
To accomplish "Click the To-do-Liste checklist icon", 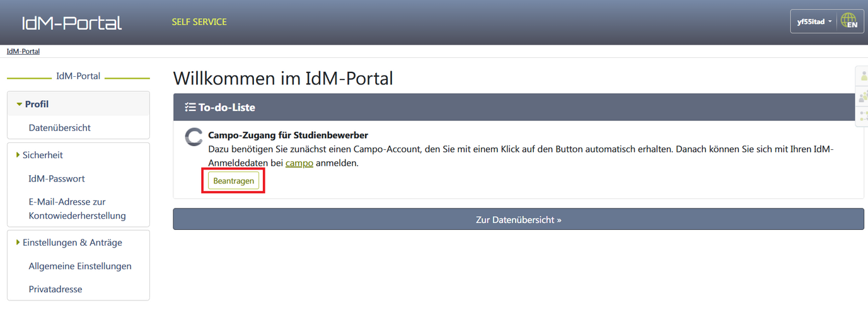I will pos(190,108).
